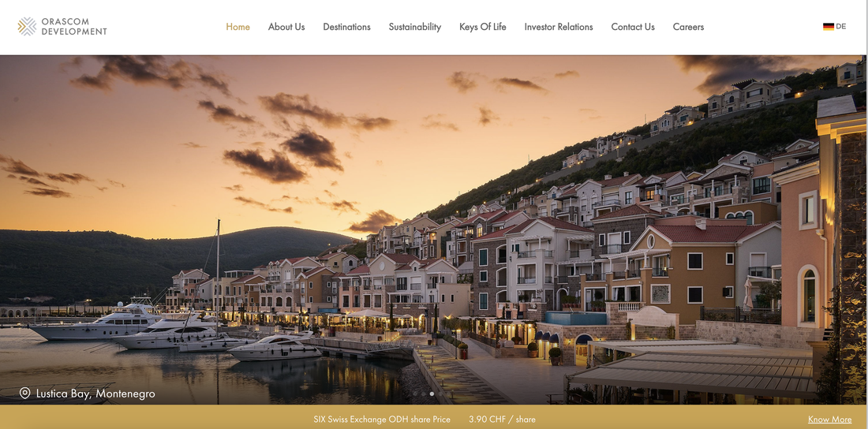
Task: Click the Know More link
Action: 830,419
